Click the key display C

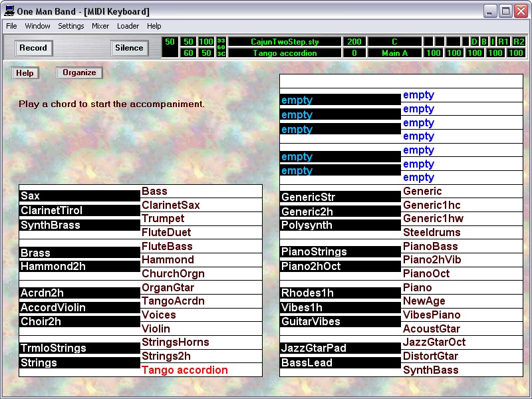394,42
